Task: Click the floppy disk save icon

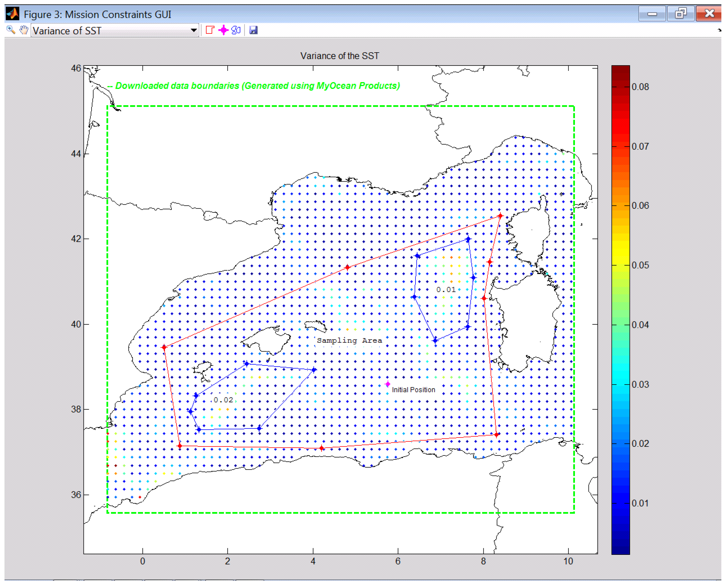Action: click(253, 30)
